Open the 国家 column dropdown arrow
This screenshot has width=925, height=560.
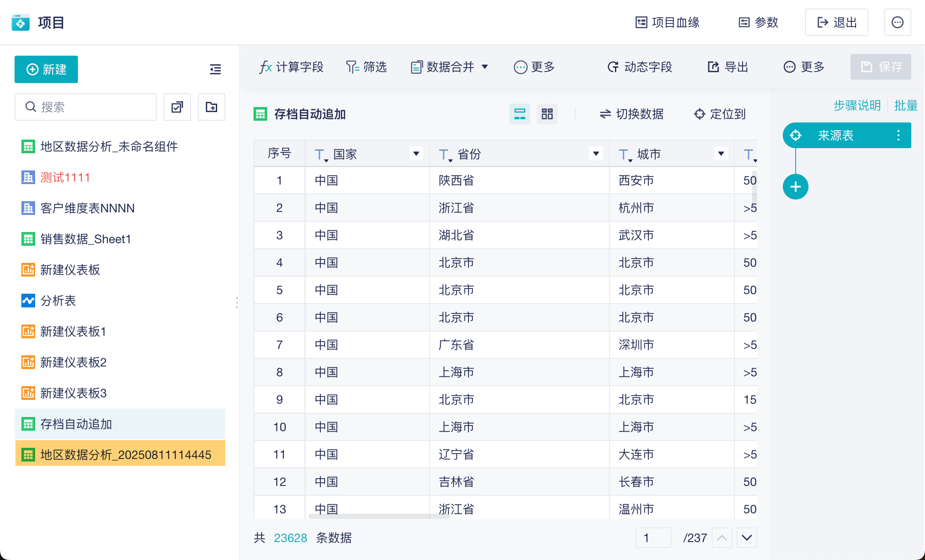coord(416,154)
